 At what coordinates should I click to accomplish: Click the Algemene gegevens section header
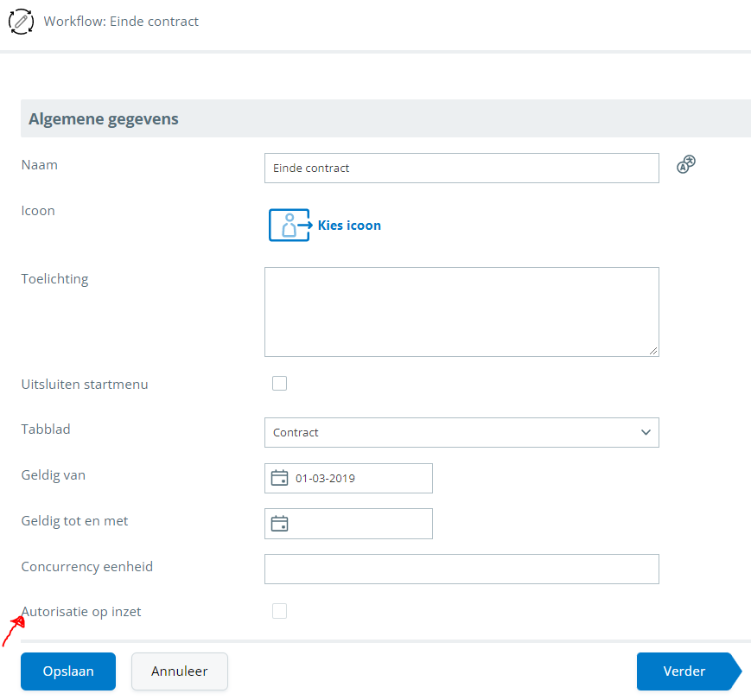point(104,119)
